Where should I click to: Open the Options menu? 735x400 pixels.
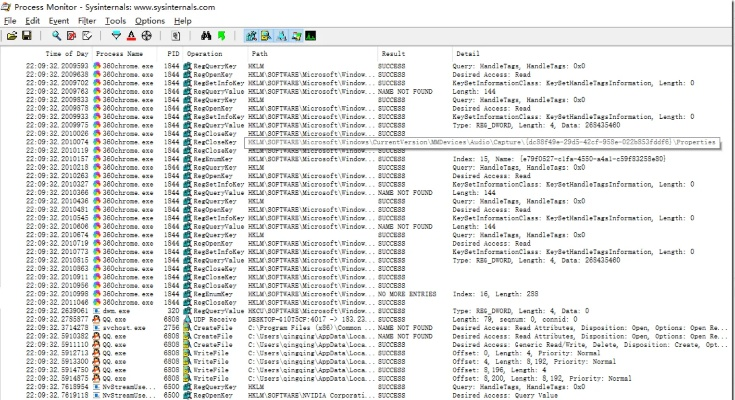coord(149,20)
